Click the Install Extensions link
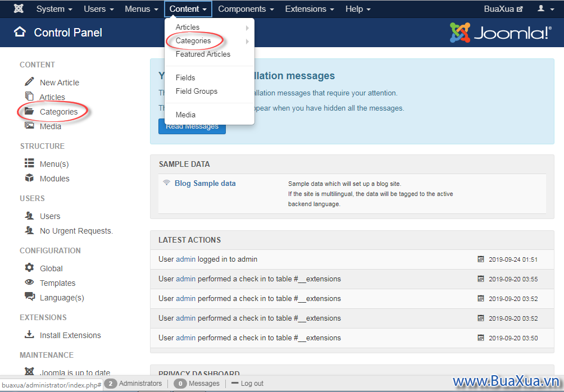Screen dimensions: 564x392 click(70, 335)
